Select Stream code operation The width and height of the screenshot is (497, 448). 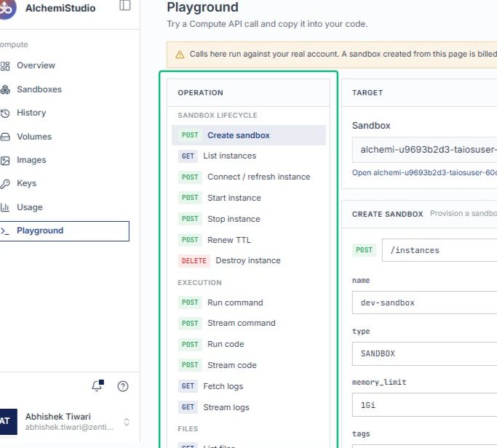(249, 365)
